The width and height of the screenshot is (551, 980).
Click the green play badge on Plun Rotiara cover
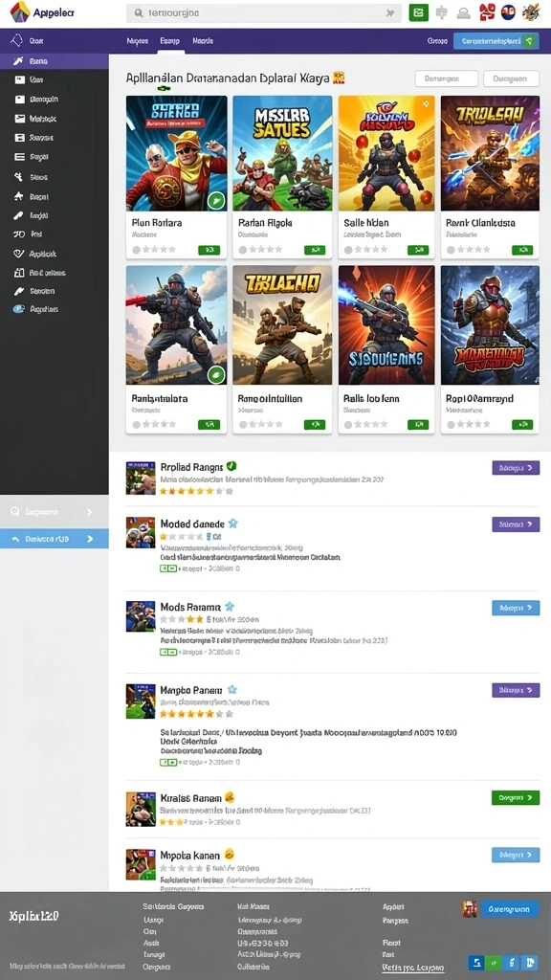tap(215, 200)
